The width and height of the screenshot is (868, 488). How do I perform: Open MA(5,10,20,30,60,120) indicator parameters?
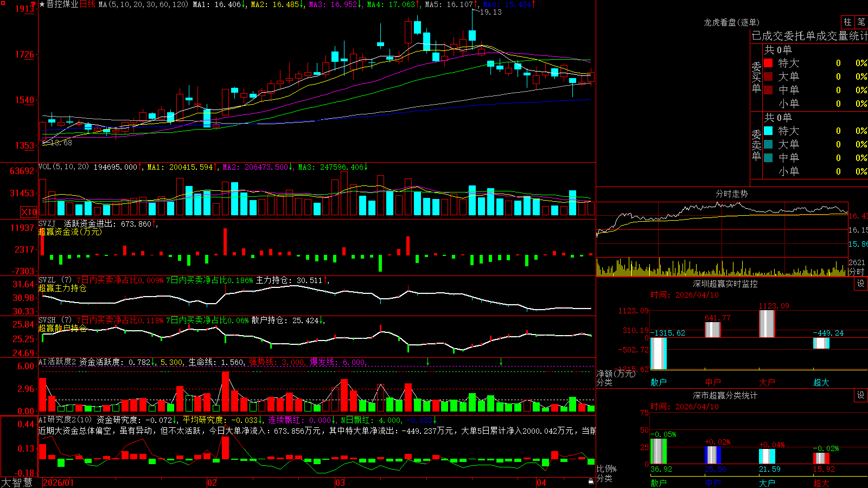(x=143, y=4)
